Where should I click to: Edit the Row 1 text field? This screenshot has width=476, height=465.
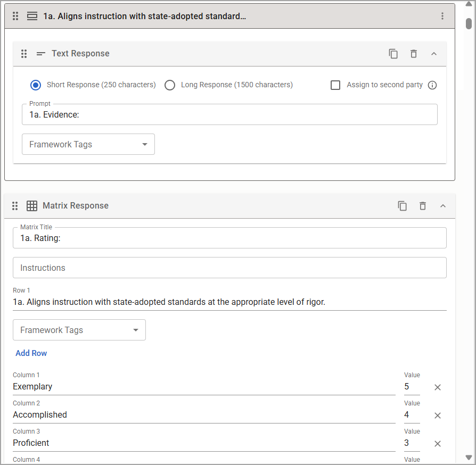point(229,302)
